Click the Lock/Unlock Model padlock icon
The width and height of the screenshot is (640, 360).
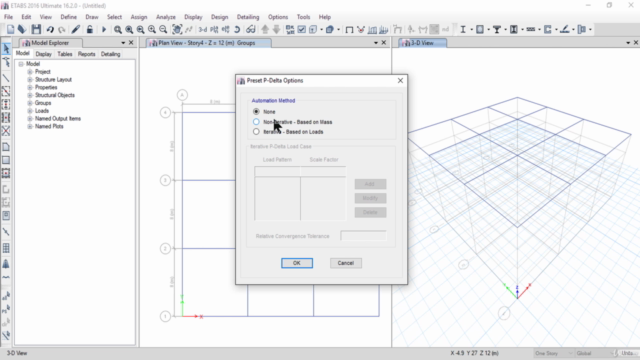90,29
